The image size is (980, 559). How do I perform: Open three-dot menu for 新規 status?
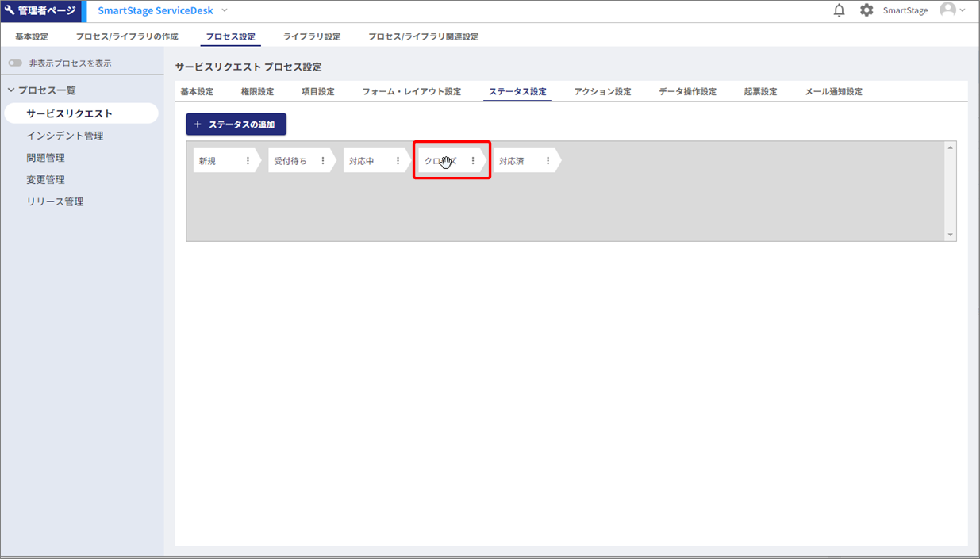(248, 161)
